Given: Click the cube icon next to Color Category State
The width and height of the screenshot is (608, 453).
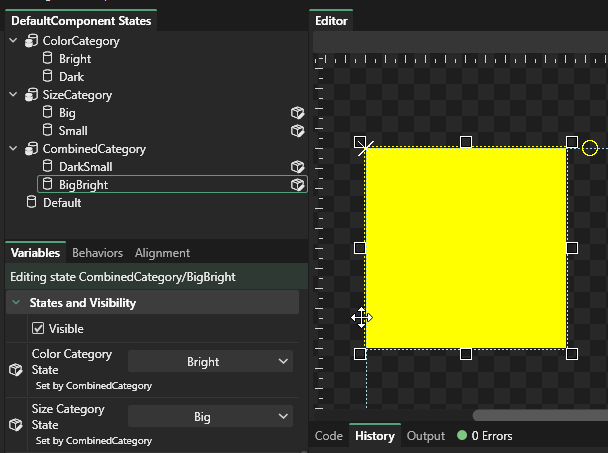Looking at the screenshot, I should pyautogui.click(x=15, y=369).
